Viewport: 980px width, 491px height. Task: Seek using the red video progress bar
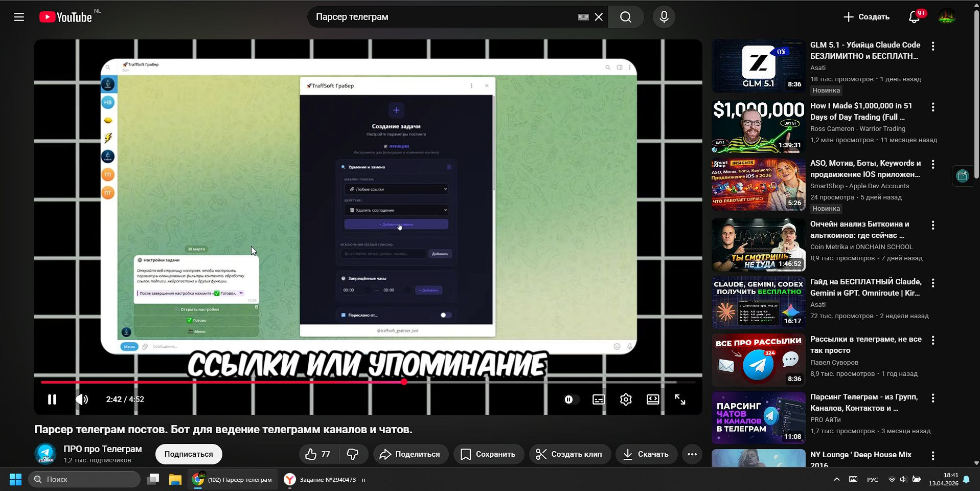368,382
